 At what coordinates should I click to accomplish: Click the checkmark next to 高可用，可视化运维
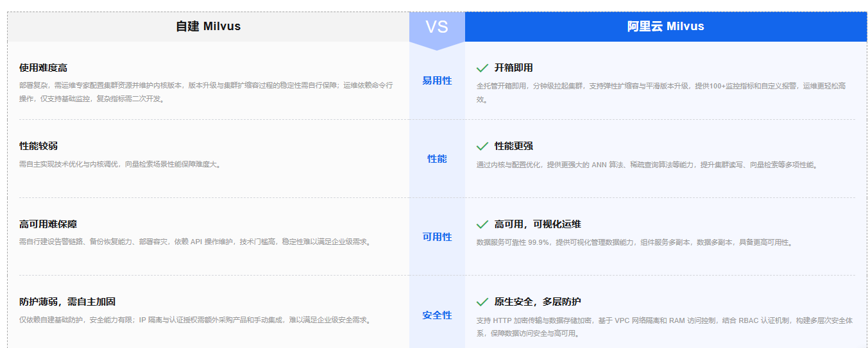[482, 224]
